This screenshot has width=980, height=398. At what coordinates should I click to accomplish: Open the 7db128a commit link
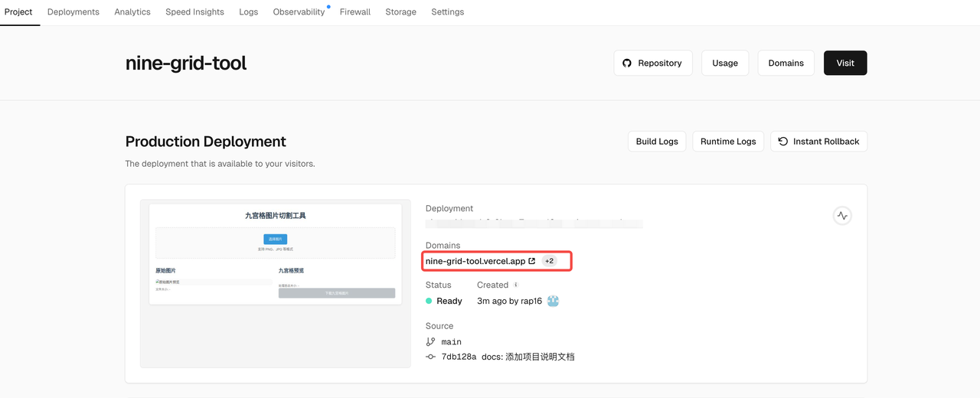tap(459, 357)
